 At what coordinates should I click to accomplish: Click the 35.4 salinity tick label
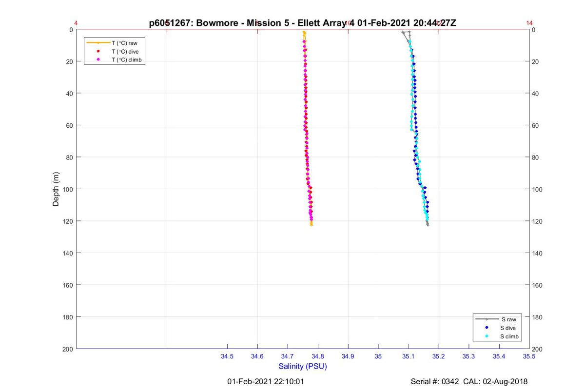pos(499,356)
